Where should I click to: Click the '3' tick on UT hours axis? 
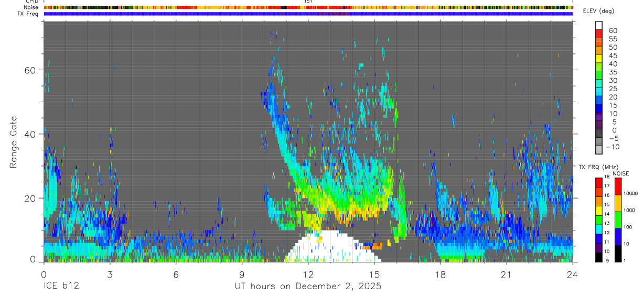(x=110, y=274)
